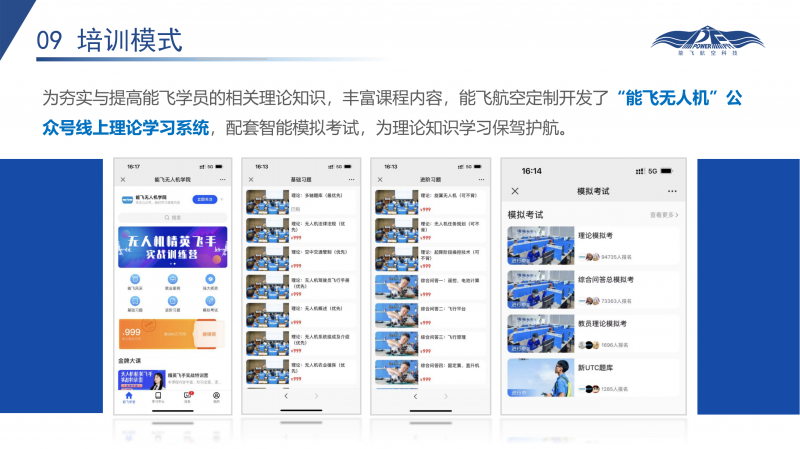Tap the blue follow button beside 能飞无人机学院
The image size is (800, 449).
205,199
